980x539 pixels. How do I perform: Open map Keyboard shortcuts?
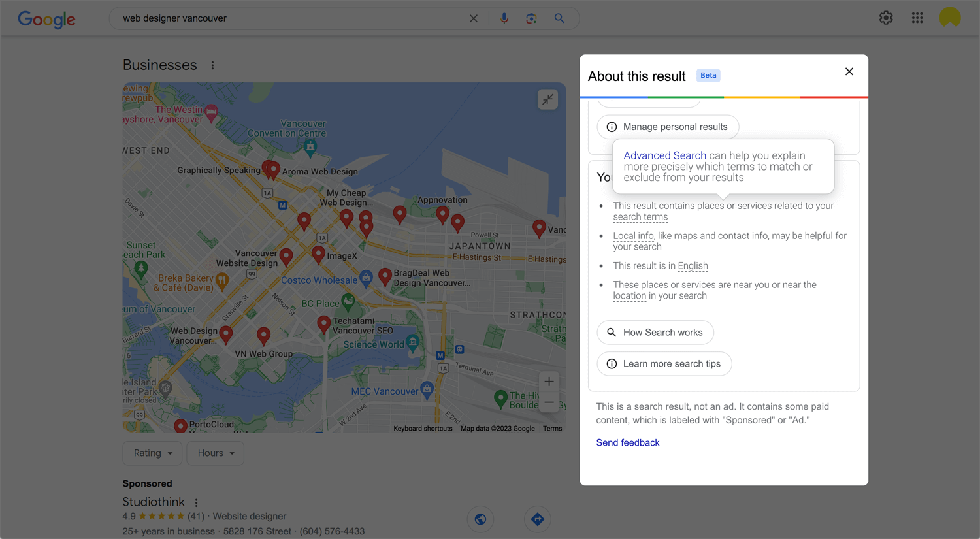click(423, 429)
